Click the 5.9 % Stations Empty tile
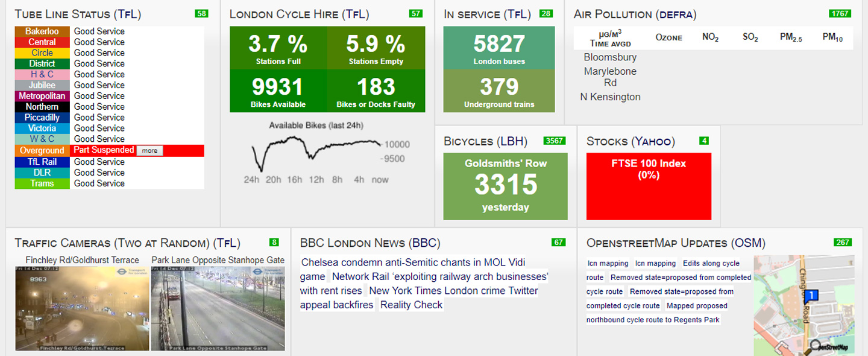Screen dimensions: 868x356 (376, 48)
